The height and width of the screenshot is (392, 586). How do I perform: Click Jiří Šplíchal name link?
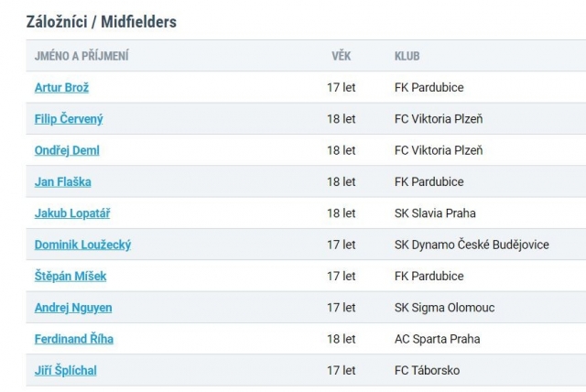[x=65, y=370]
